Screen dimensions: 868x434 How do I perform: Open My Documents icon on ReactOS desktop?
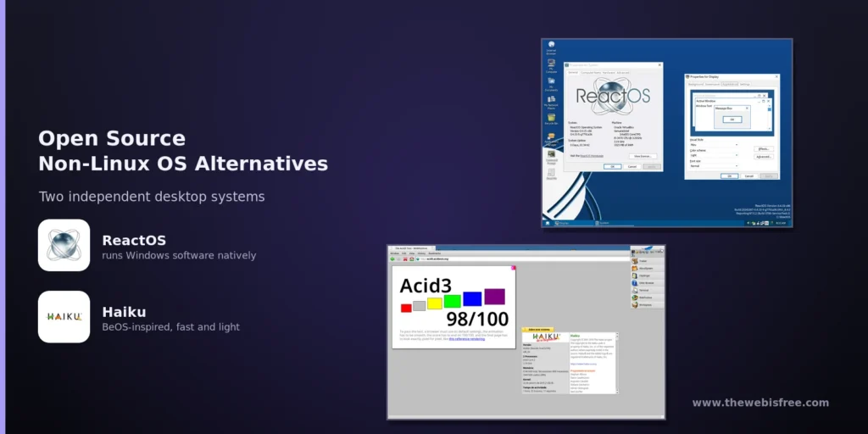(551, 84)
